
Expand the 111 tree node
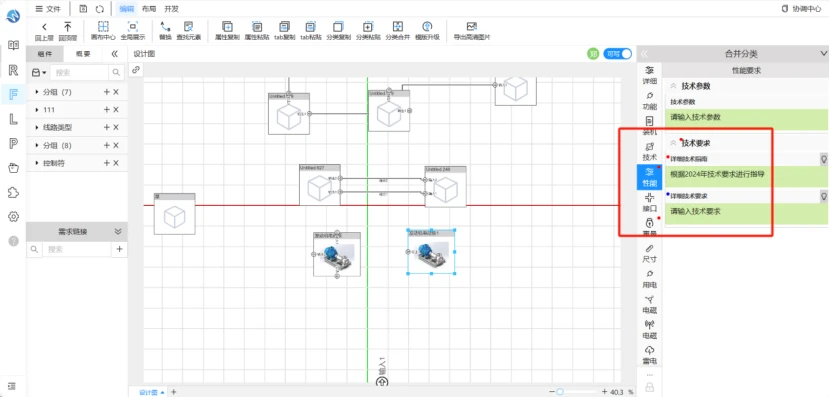click(x=37, y=109)
